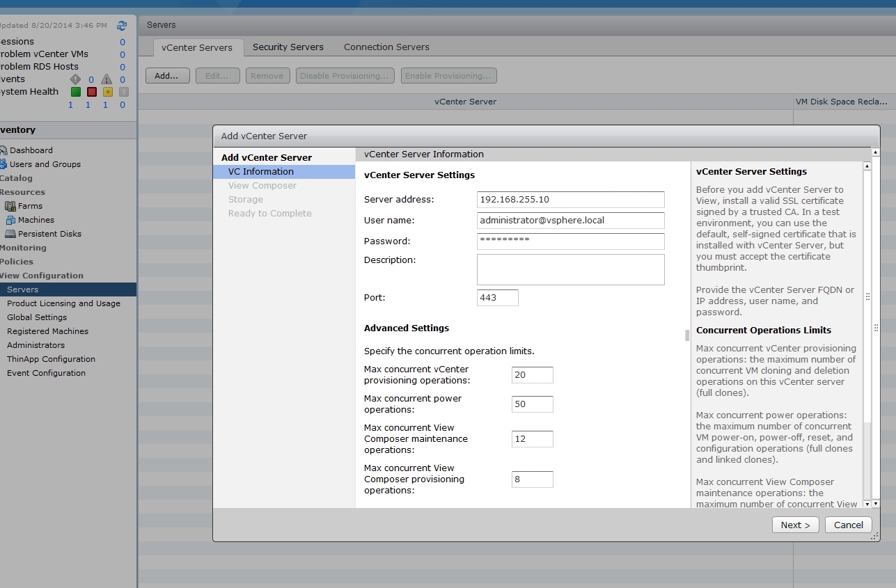
Task: Open Users and Groups
Action: point(45,164)
